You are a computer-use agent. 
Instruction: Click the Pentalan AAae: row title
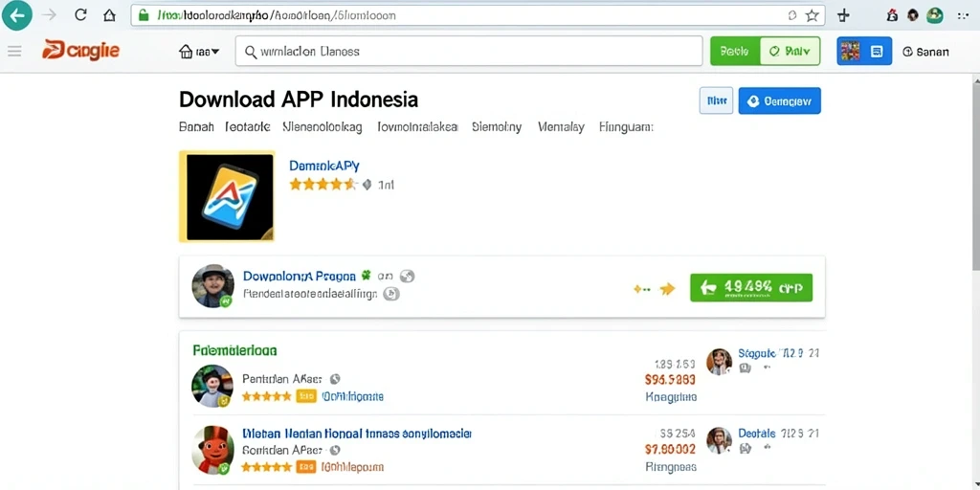tap(282, 379)
